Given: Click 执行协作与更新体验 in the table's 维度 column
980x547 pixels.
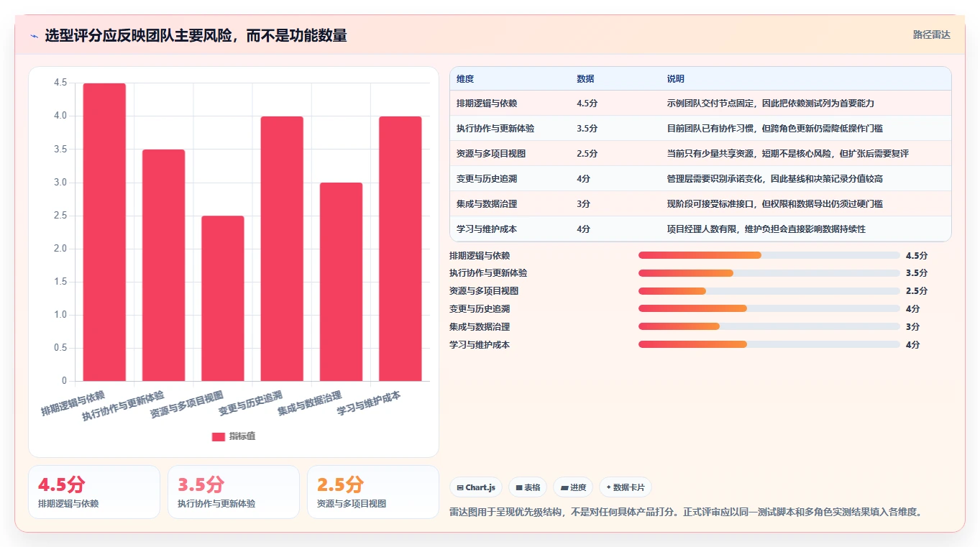Looking at the screenshot, I should 495,129.
